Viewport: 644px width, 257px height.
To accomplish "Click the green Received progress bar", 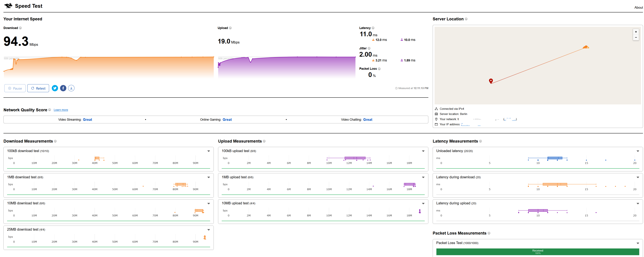I will [538, 252].
